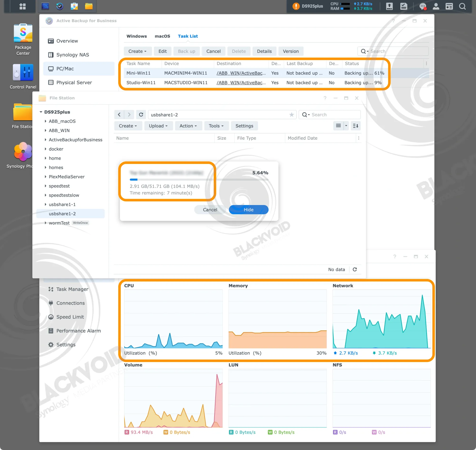
Task: Open Create dropdown in Active Backup
Action: coord(138,51)
